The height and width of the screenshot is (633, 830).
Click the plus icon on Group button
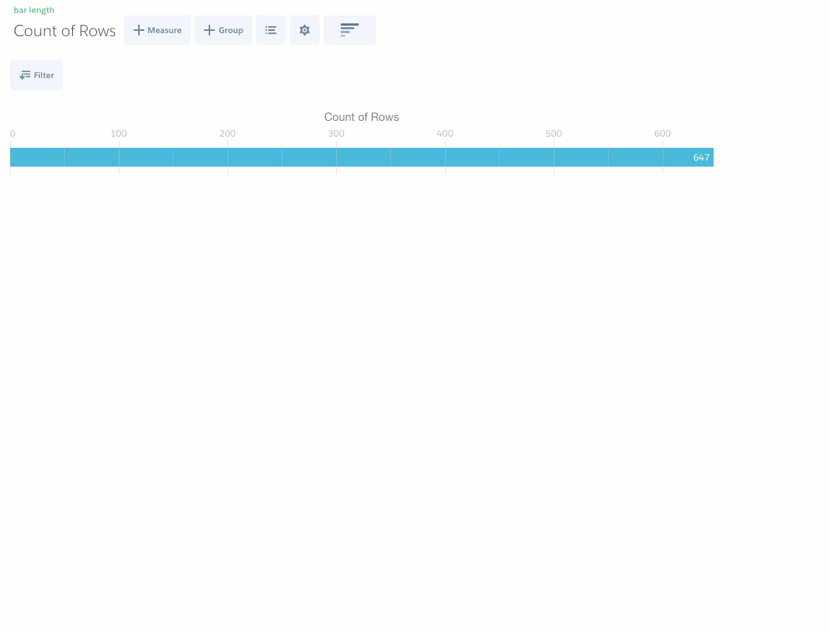[x=209, y=30]
